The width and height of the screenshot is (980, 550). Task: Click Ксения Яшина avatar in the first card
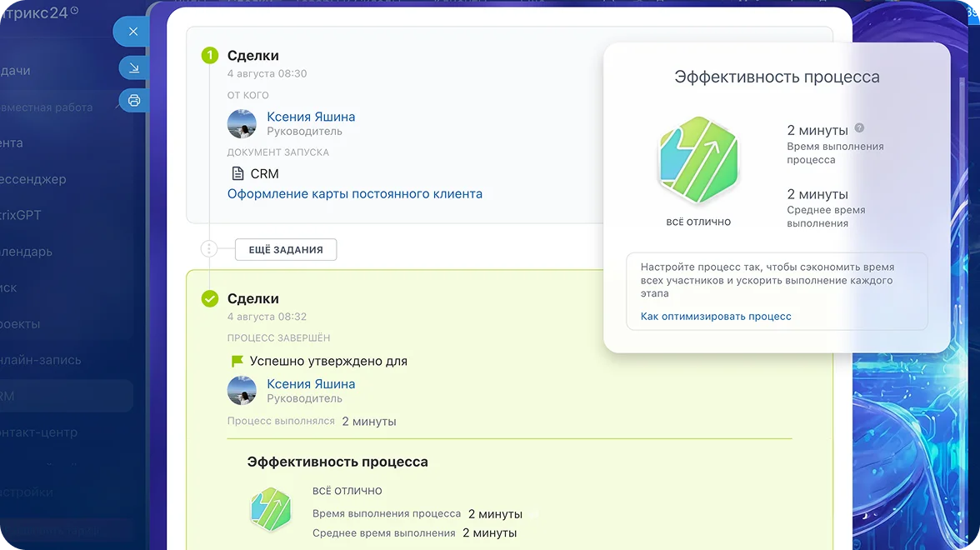pos(242,123)
